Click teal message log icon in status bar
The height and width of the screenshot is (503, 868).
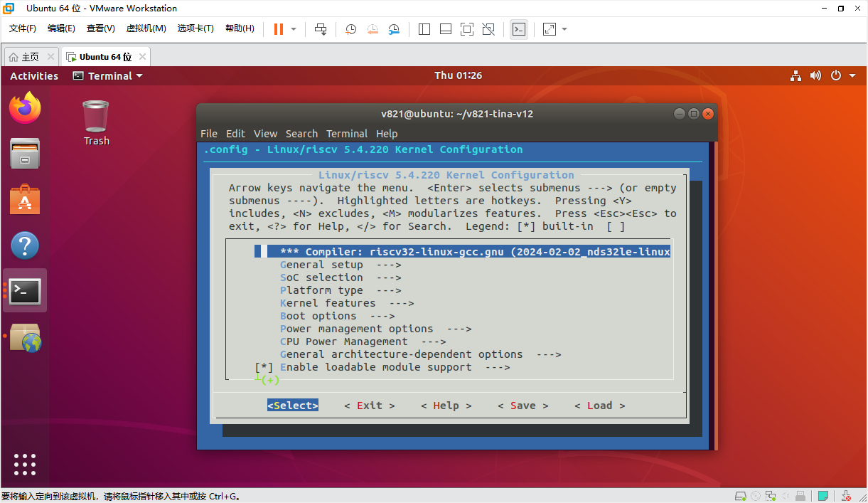(x=823, y=496)
